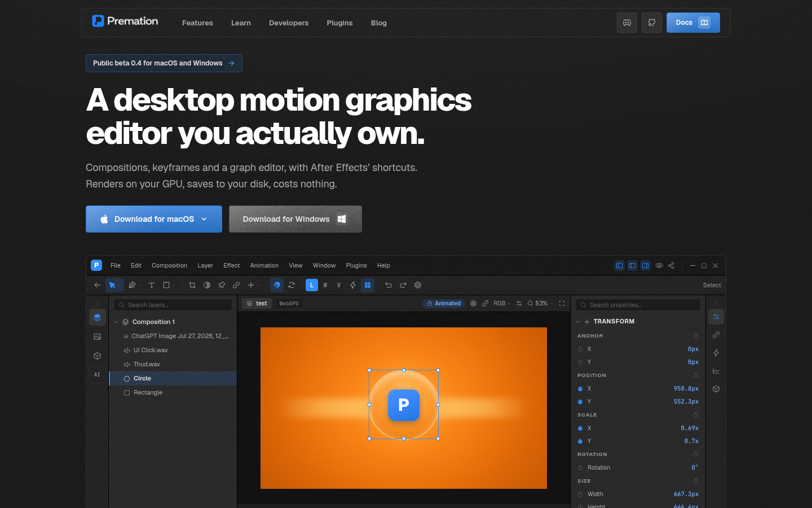The height and width of the screenshot is (508, 812).
Task: Toggle the right-side panel layout button
Action: pyautogui.click(x=645, y=265)
